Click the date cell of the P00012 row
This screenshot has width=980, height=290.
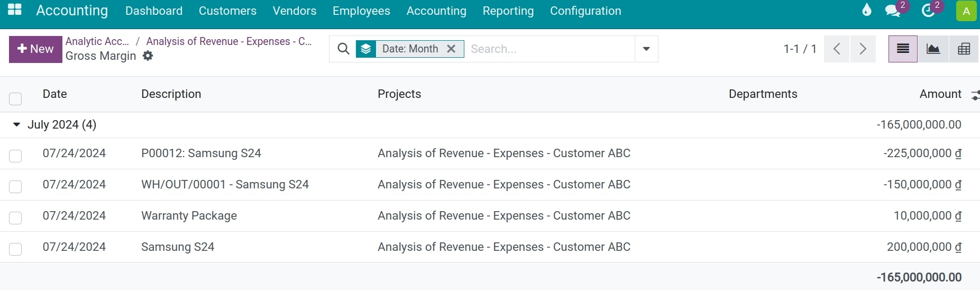pyautogui.click(x=74, y=153)
